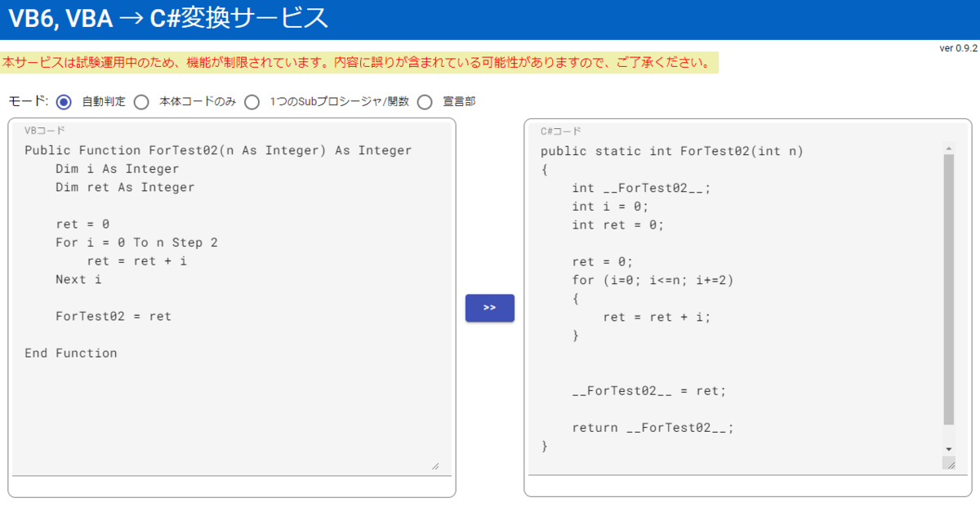Choose the 宣言部 conversion mode

click(425, 101)
